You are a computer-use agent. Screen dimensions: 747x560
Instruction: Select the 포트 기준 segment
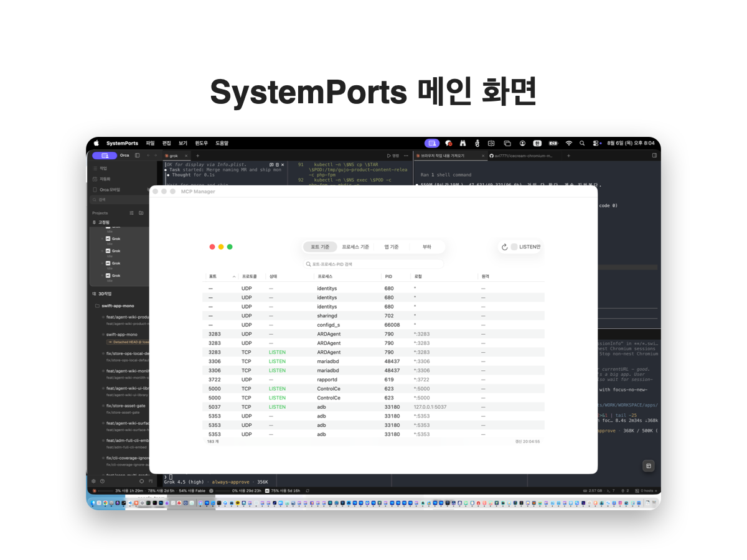320,247
